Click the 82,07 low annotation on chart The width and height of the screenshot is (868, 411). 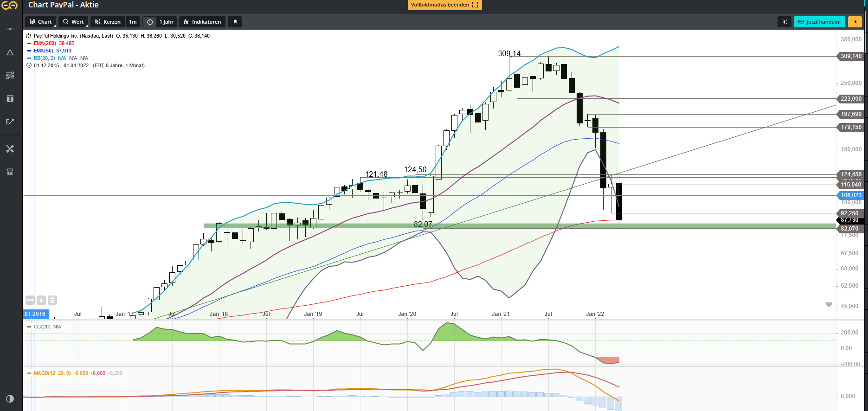(x=423, y=225)
